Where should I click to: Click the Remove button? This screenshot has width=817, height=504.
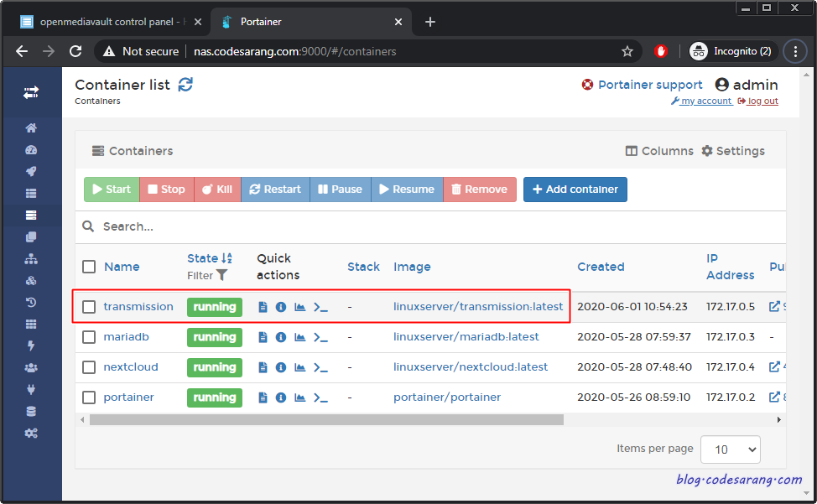coord(480,189)
